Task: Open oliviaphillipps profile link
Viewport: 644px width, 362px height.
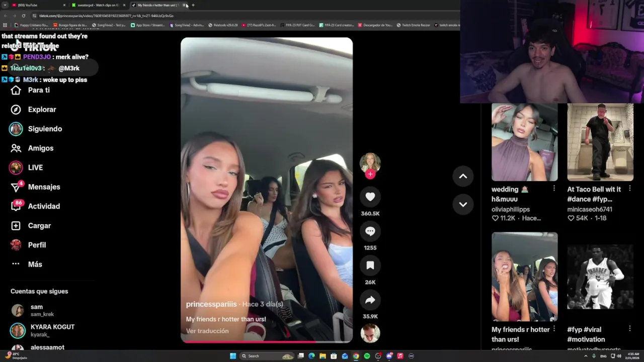Action: point(511,209)
